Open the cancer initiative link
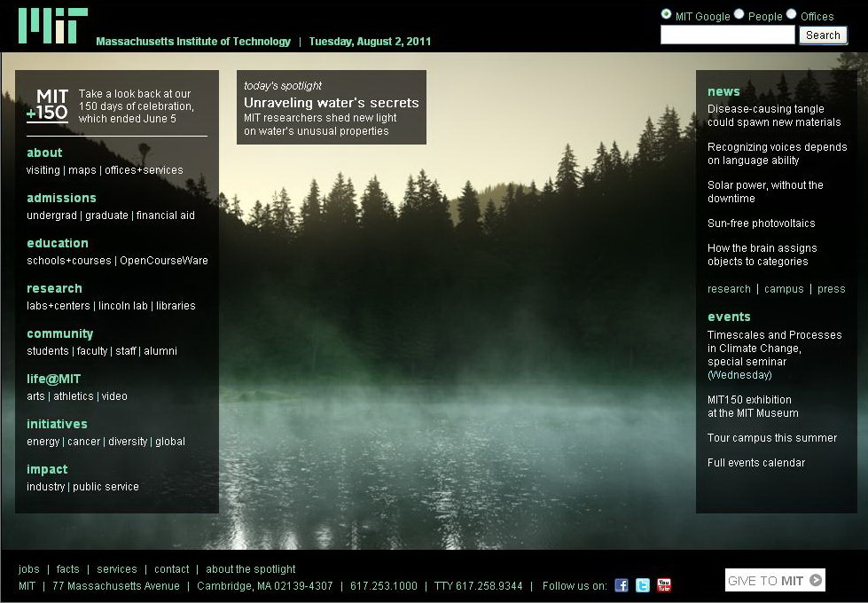 84,442
